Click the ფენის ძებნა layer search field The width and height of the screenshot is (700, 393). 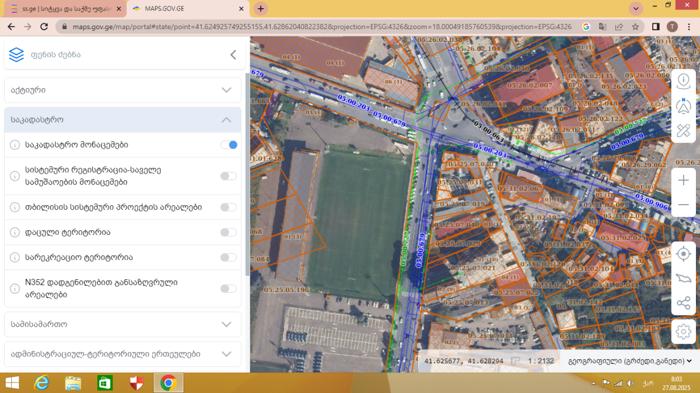pyautogui.click(x=125, y=55)
